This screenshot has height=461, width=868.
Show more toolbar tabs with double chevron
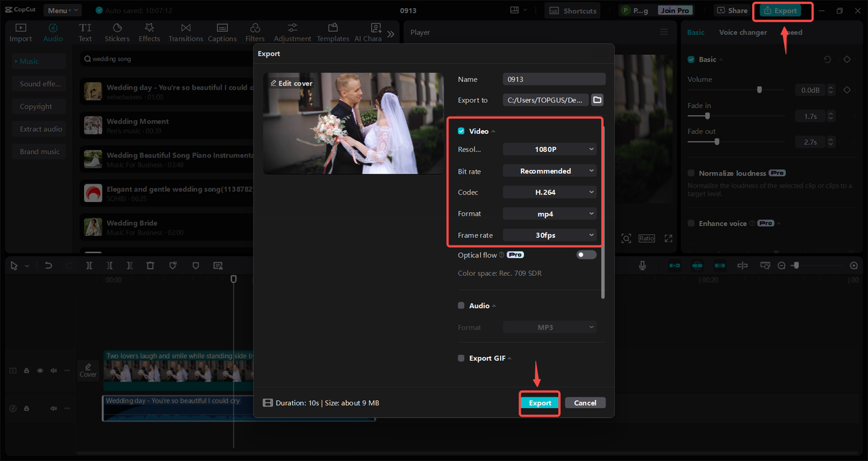point(391,33)
